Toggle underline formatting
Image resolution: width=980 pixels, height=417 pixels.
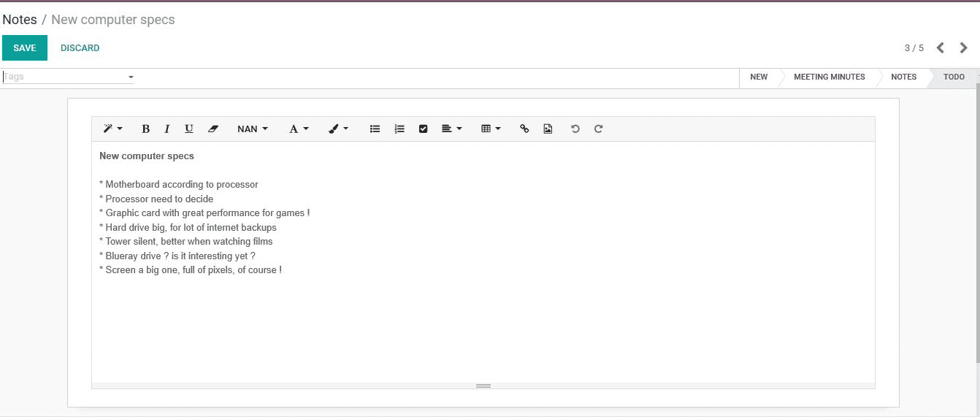pos(188,129)
